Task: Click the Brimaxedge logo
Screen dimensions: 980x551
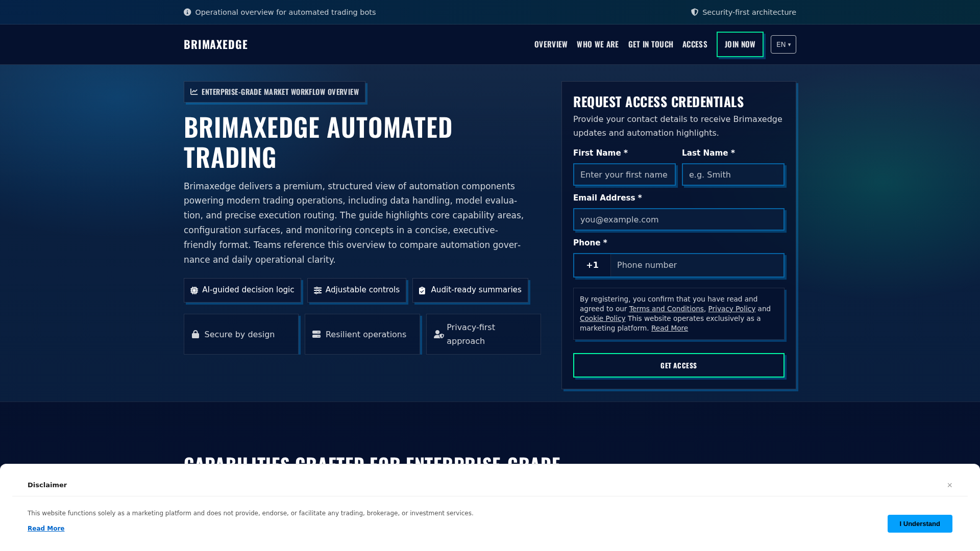Action: click(x=216, y=44)
